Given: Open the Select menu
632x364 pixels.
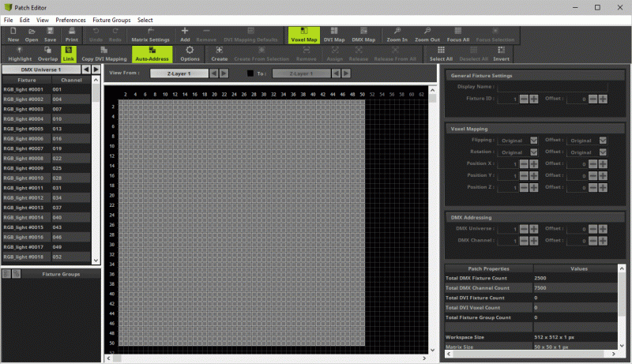Looking at the screenshot, I should click(x=145, y=20).
